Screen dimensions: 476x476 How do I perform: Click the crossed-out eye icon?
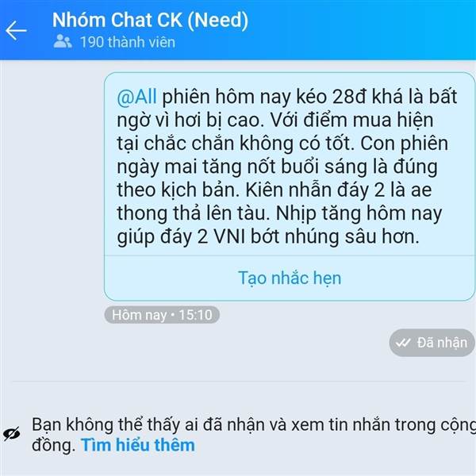(x=12, y=434)
